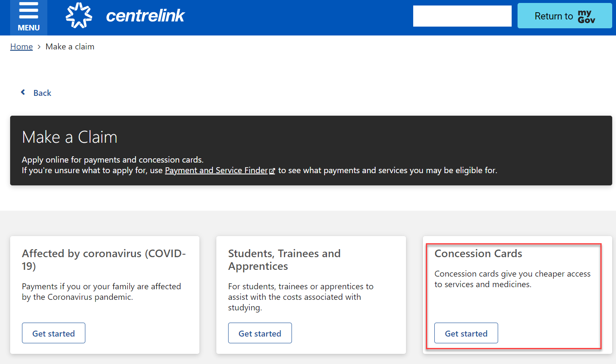The image size is (616, 364).
Task: Click the MENU text label
Action: pyautogui.click(x=29, y=28)
